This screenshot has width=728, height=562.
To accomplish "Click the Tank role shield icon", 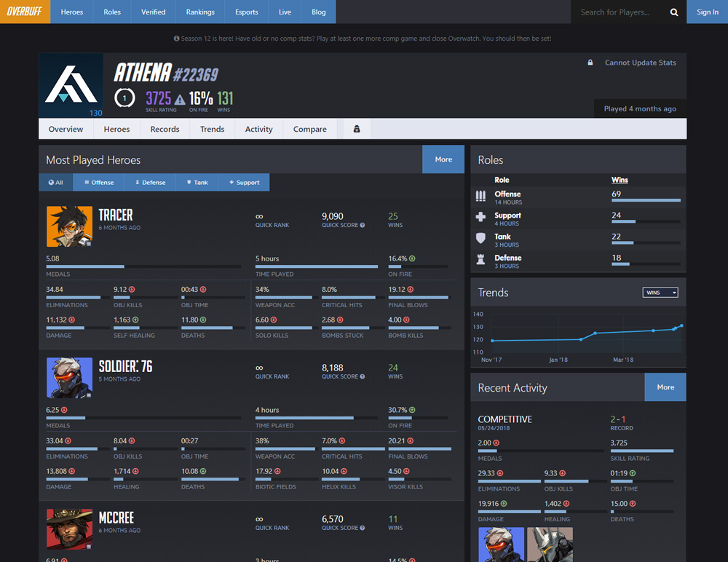I will click(x=480, y=238).
